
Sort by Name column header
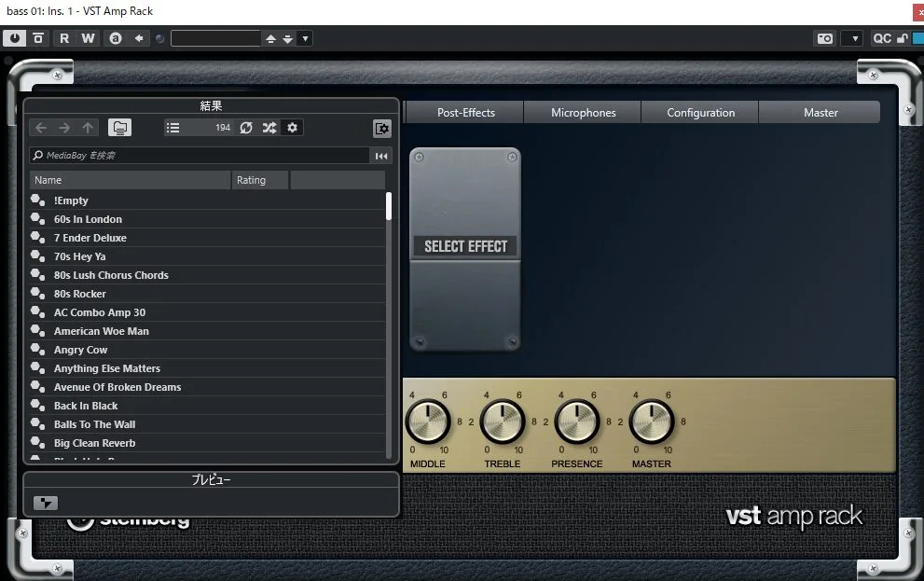click(x=130, y=180)
